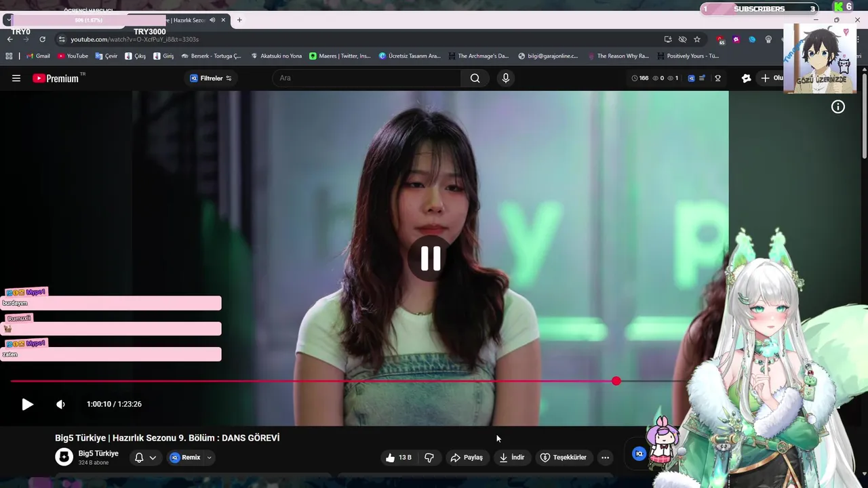Viewport: 868px width, 488px height.
Task: Click the search magnifier button
Action: [x=475, y=78]
